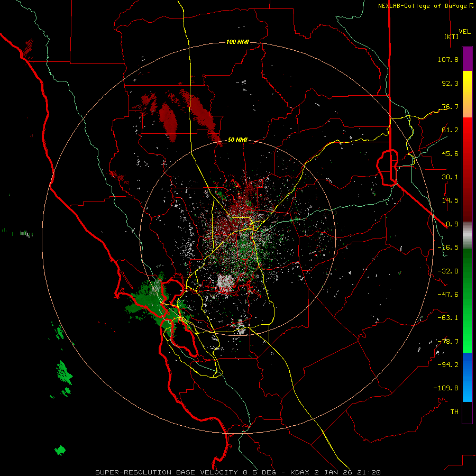The height and width of the screenshot is (476, 476).
Task: Click the 92.3 velocity scale value
Action: (450, 83)
